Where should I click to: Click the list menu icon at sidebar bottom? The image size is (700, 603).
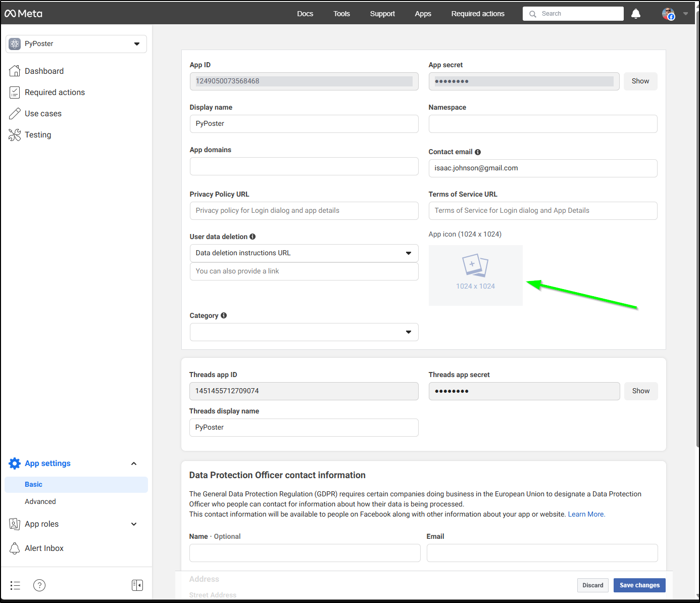pyautogui.click(x=15, y=585)
